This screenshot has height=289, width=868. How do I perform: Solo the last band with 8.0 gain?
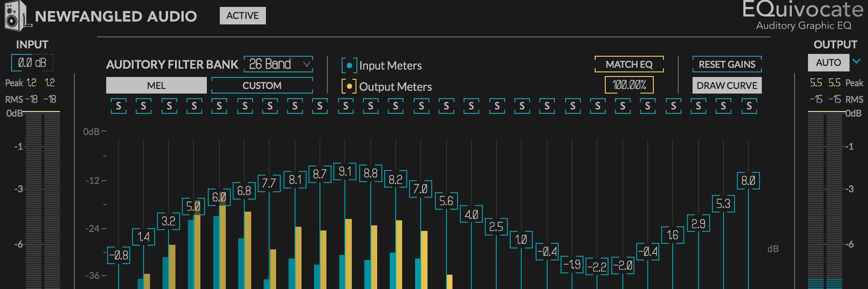tap(749, 106)
